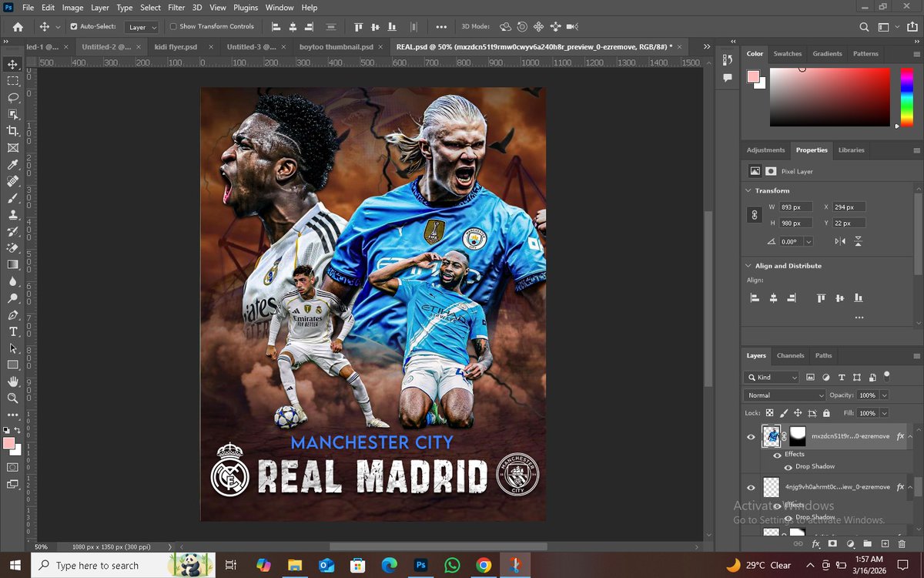Filter layers by type (T icon)
This screenshot has height=578, width=924.
coord(842,377)
